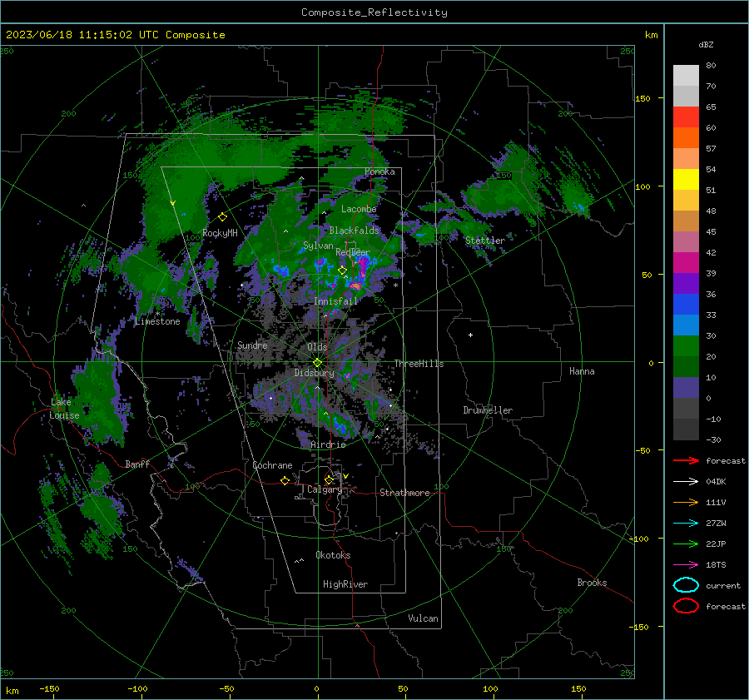
Task: Click the Sylvan label
Action: (318, 246)
